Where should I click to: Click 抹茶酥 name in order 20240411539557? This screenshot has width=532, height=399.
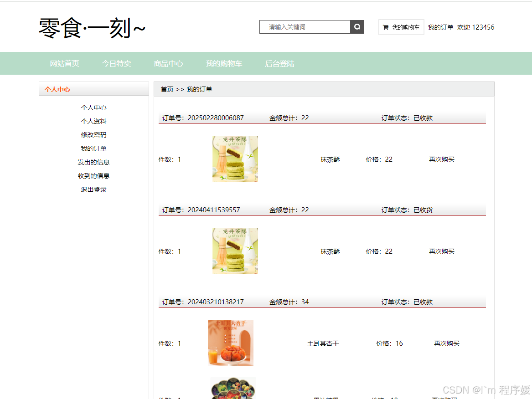tap(330, 251)
